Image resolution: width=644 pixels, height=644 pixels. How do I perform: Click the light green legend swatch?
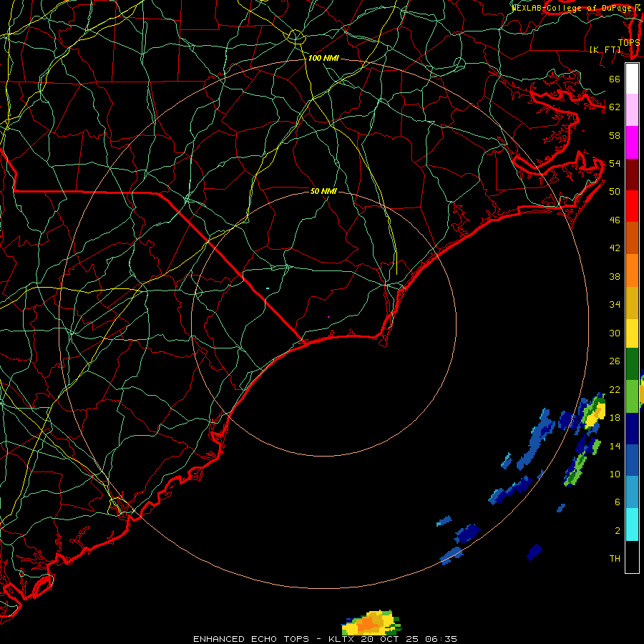(632, 396)
